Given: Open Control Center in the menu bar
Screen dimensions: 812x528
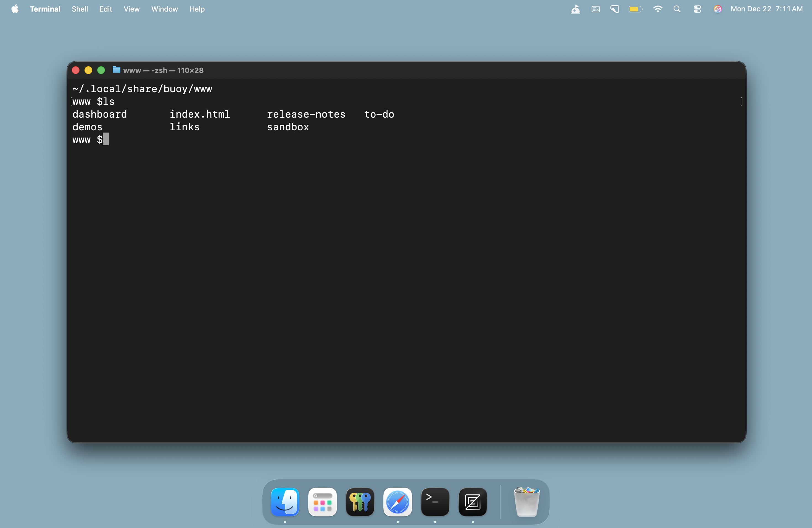Looking at the screenshot, I should click(697, 9).
